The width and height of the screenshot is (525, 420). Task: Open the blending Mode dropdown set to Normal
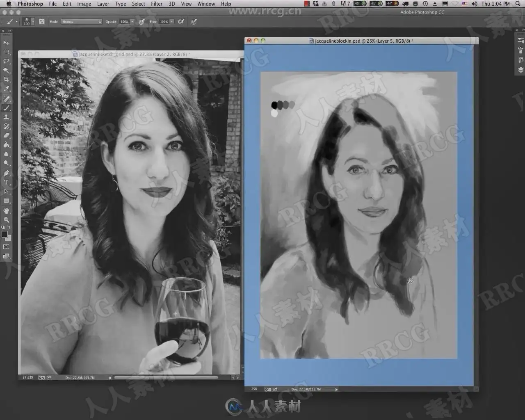click(82, 21)
